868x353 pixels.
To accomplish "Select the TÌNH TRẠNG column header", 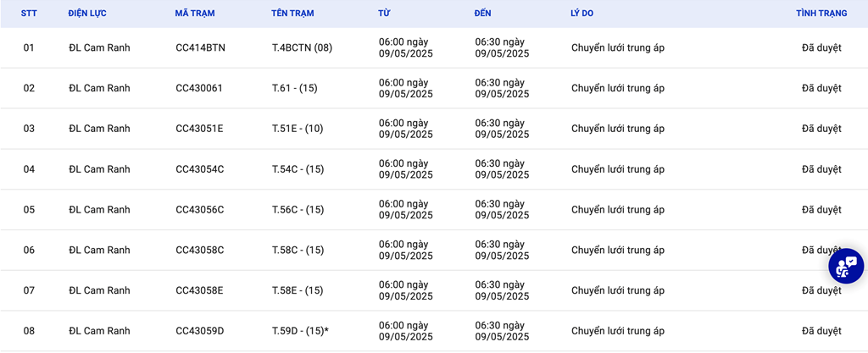I will click(x=821, y=14).
